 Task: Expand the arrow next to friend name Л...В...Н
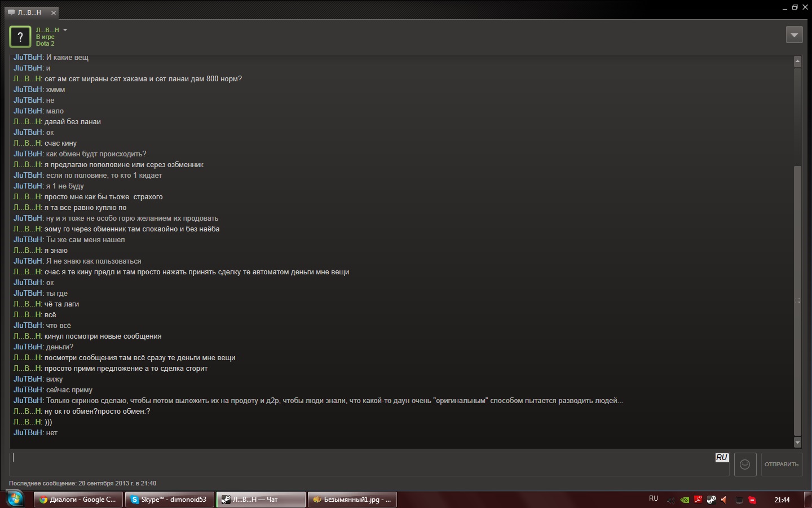[x=65, y=30]
